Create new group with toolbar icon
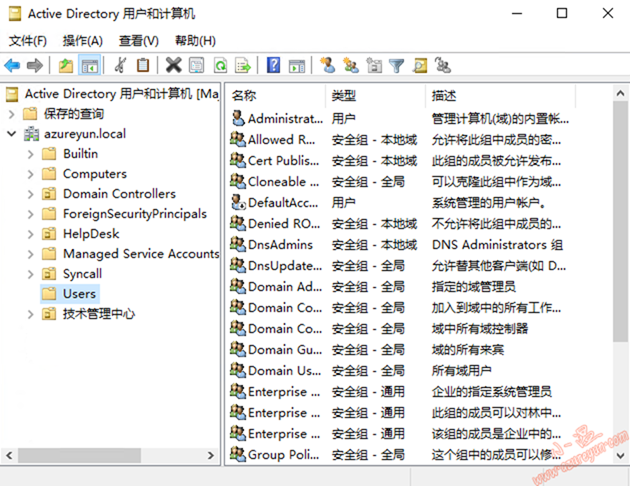 tap(351, 65)
